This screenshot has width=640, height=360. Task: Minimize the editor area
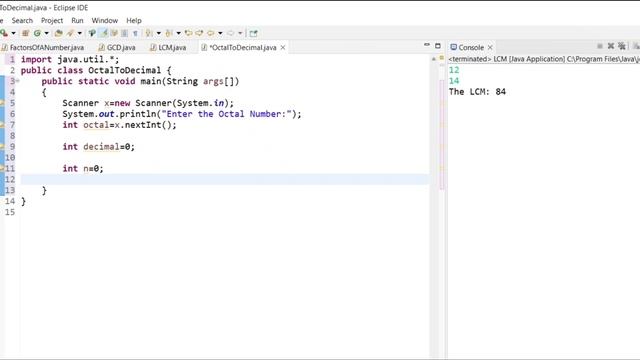[x=427, y=45]
